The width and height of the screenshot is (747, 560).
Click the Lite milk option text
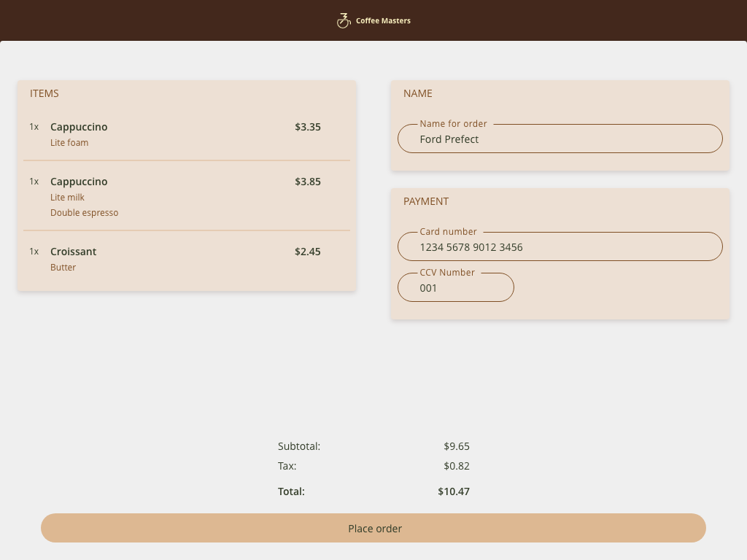pyautogui.click(x=67, y=198)
